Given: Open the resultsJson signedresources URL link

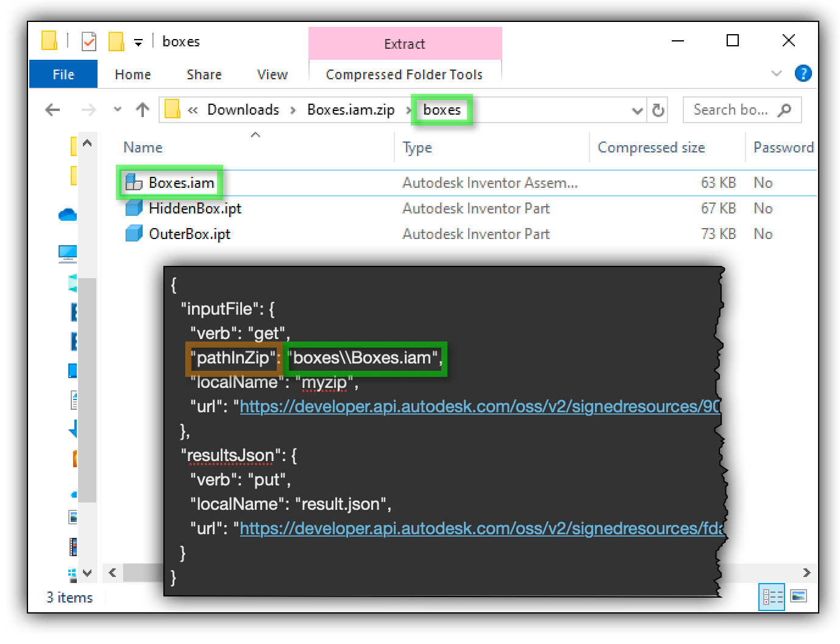Looking at the screenshot, I should click(x=482, y=529).
